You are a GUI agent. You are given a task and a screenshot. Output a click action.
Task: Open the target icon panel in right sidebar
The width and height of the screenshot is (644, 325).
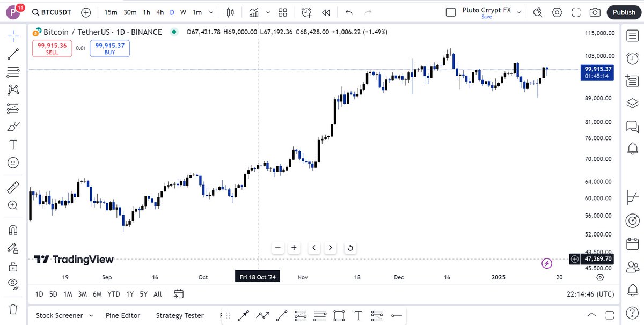coord(632,220)
